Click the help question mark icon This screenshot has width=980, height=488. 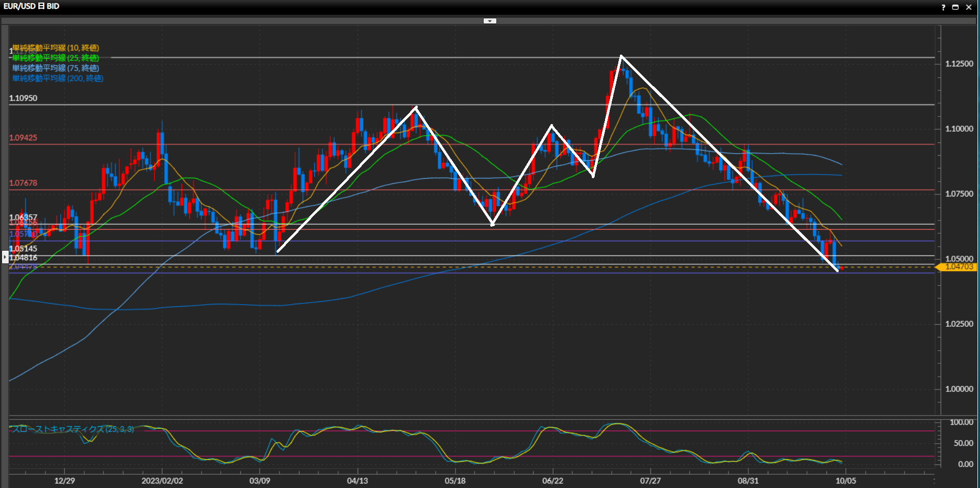943,7
